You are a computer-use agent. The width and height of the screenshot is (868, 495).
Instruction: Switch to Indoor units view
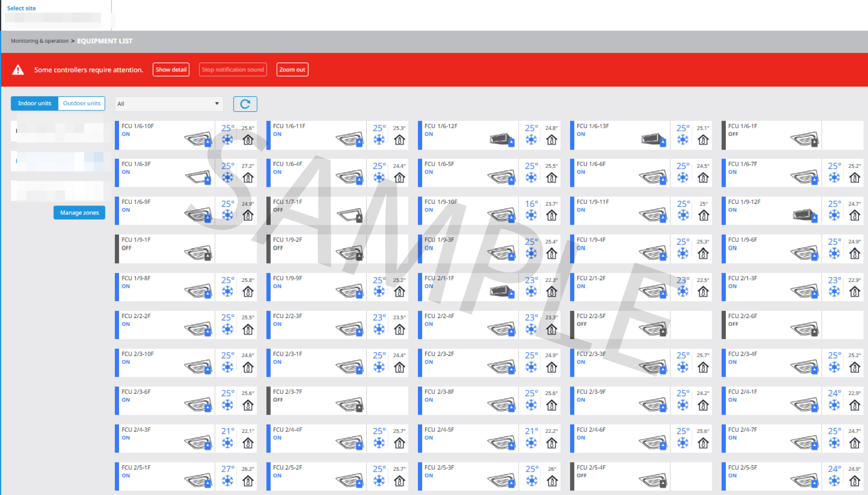coord(35,103)
